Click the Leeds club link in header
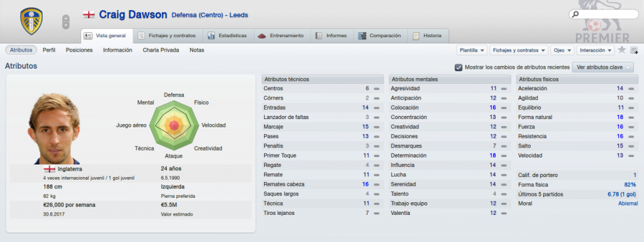This screenshot has width=644, height=242. point(238,15)
